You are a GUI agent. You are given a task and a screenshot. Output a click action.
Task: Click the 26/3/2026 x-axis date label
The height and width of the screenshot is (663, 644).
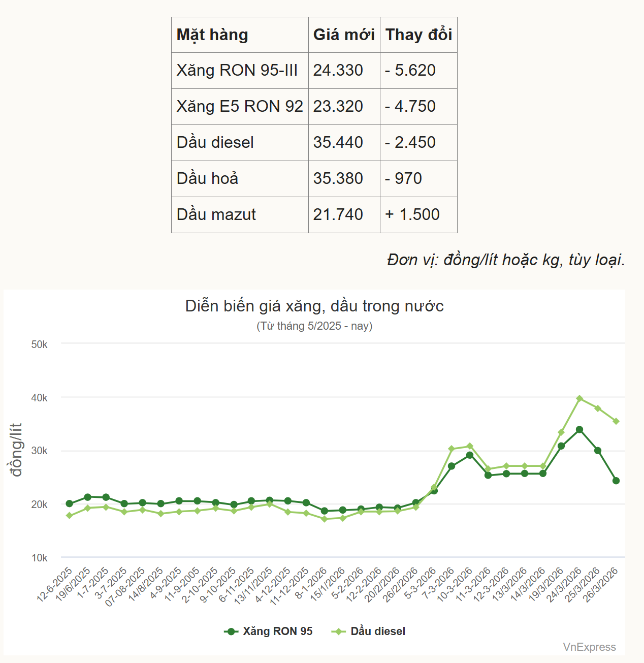[x=602, y=584]
